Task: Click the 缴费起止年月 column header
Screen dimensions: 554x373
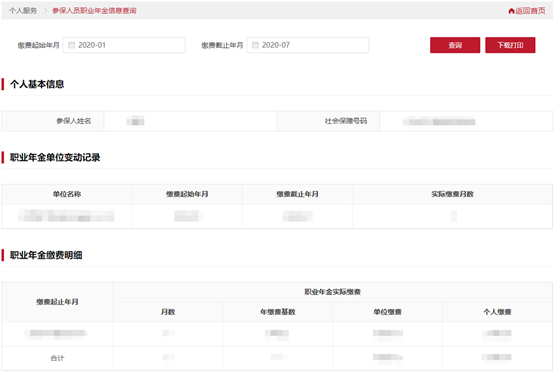Action: click(57, 302)
